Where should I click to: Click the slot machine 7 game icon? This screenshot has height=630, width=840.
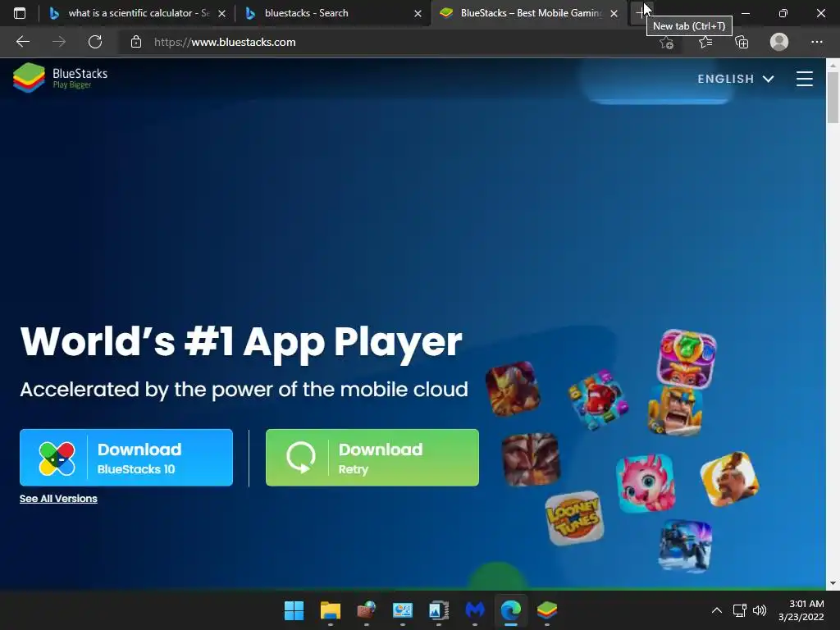pos(687,358)
